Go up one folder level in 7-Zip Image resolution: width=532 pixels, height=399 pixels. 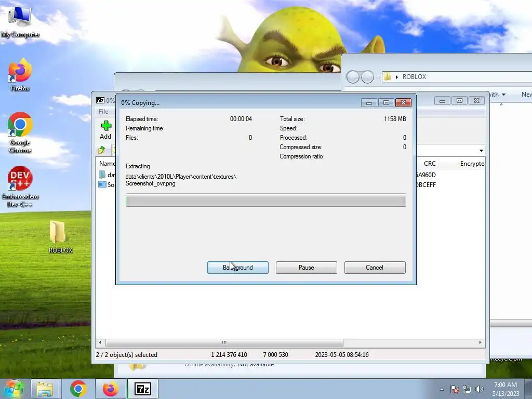pyautogui.click(x=101, y=150)
